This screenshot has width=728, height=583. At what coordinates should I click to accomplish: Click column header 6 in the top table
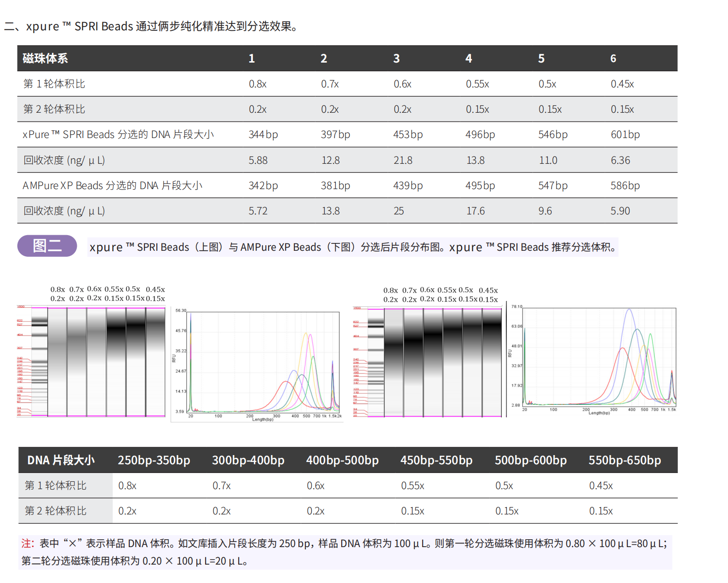tap(613, 58)
